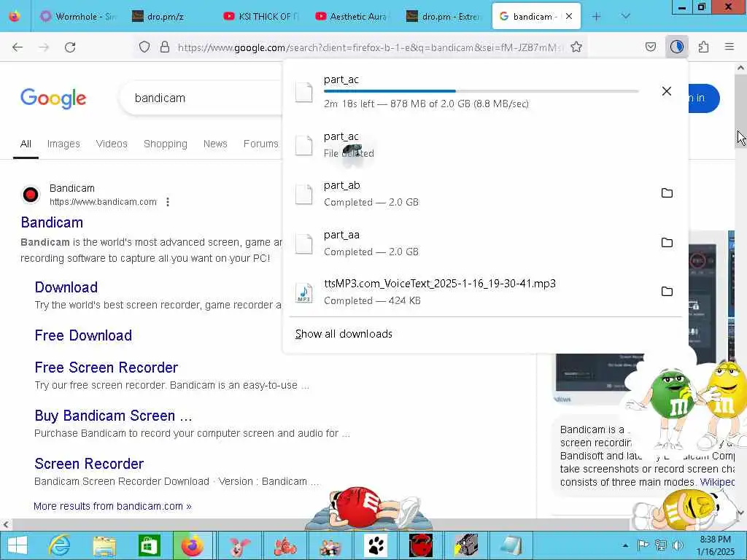Open the Extensions puzzle icon
Screen dimensions: 747x560
703,47
